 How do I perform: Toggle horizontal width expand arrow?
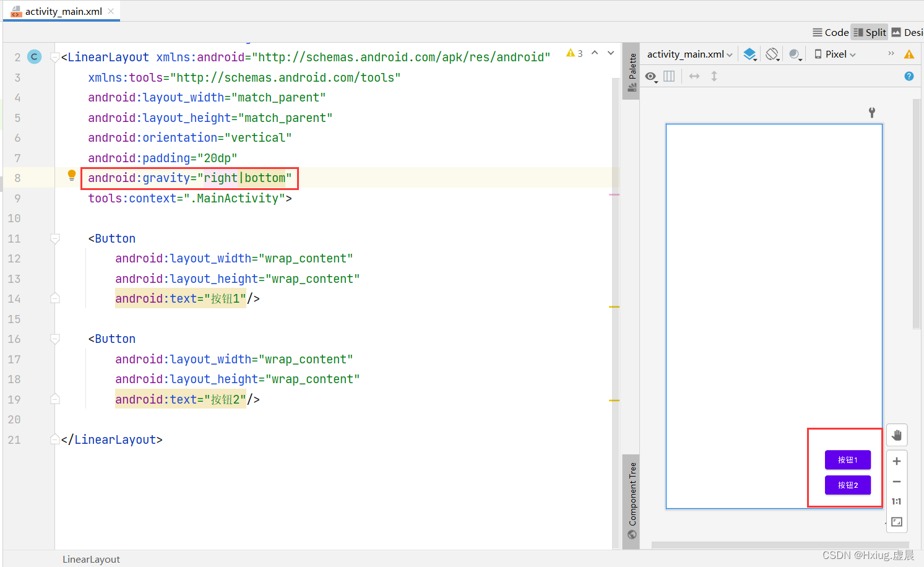coord(694,76)
